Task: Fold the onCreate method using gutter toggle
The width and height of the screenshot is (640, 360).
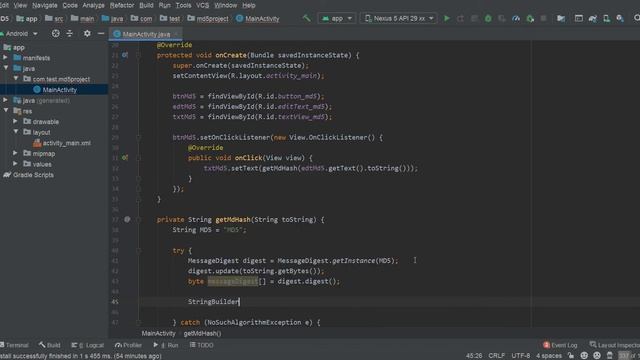Action: click(x=138, y=55)
